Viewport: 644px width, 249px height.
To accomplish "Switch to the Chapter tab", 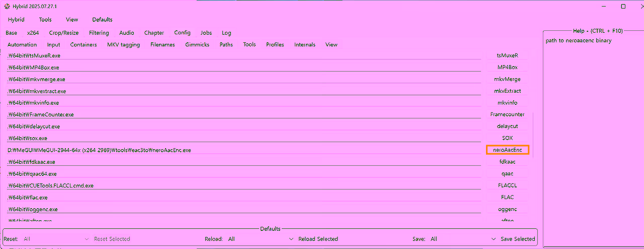I will point(154,33).
